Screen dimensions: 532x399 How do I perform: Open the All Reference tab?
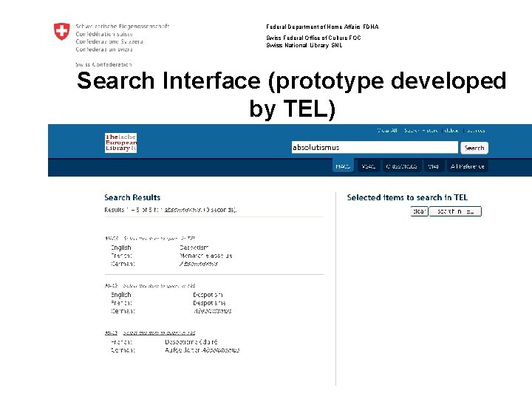[x=467, y=166]
